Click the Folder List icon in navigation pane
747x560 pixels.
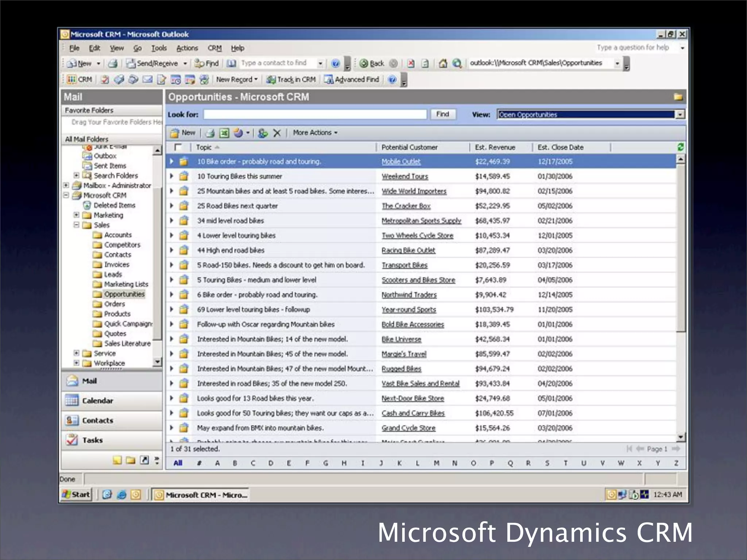pyautogui.click(x=131, y=460)
